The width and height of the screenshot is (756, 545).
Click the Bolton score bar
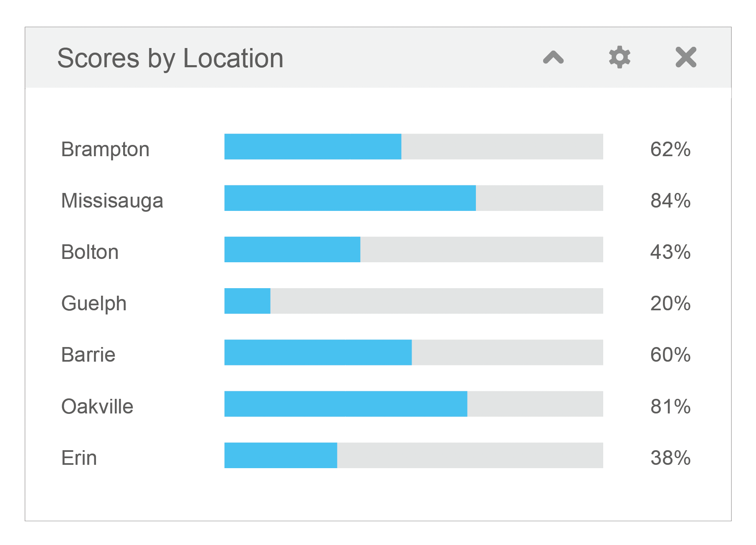pyautogui.click(x=413, y=249)
